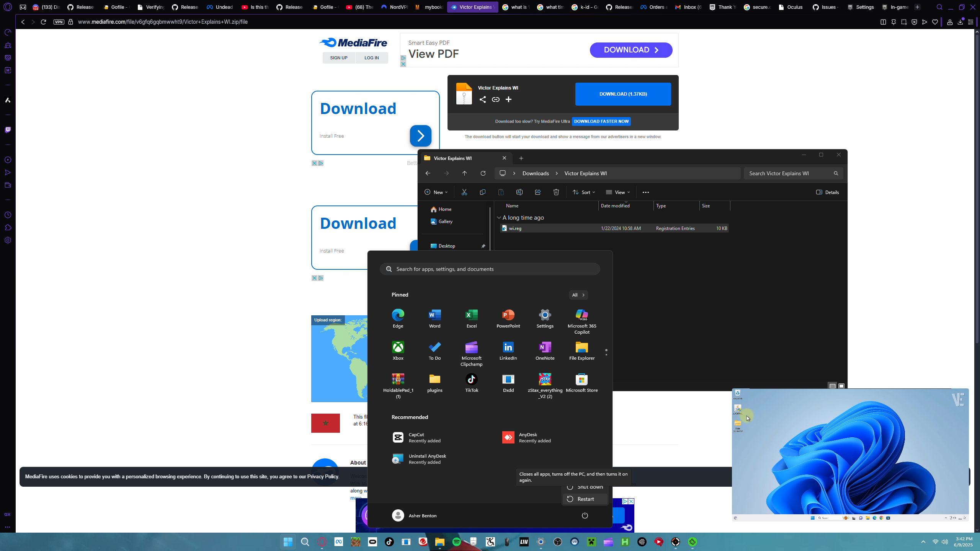Image resolution: width=980 pixels, height=551 pixels.
Task: Toggle the VPN badge in address bar
Action: pos(59,22)
